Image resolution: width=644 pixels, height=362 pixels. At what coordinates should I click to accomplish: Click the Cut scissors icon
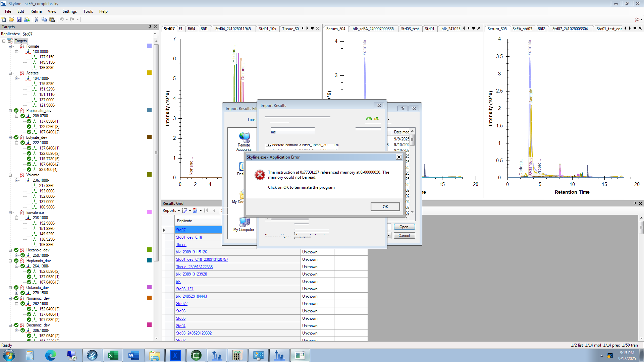(x=36, y=19)
